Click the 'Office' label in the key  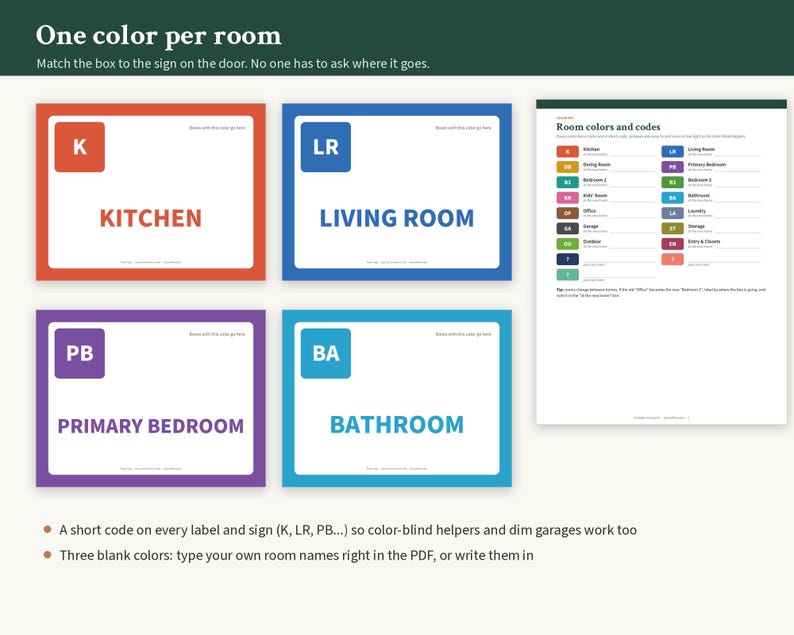589,211
